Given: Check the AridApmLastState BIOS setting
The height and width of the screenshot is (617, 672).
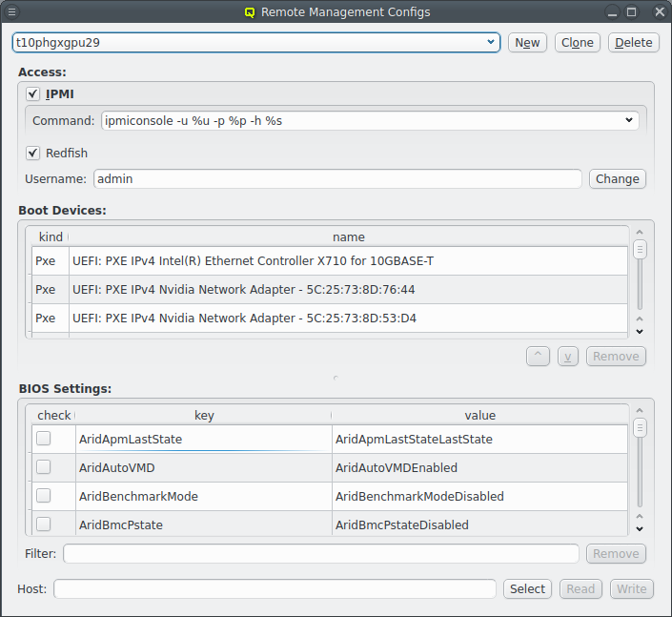Looking at the screenshot, I should [x=44, y=439].
